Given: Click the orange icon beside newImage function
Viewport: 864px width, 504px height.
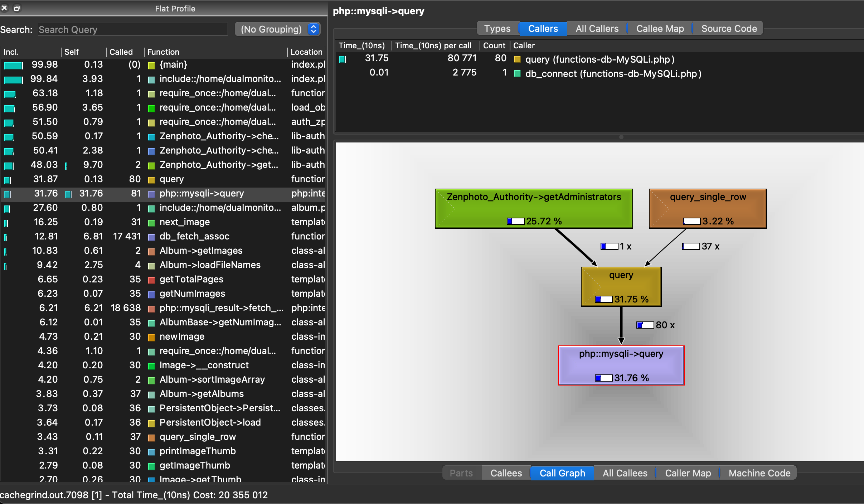Looking at the screenshot, I should click(151, 337).
